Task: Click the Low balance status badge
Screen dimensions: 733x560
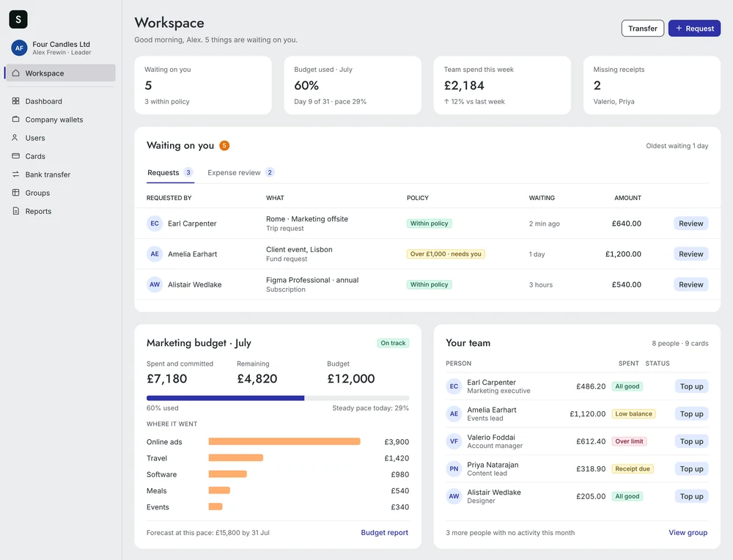Action: coord(633,413)
